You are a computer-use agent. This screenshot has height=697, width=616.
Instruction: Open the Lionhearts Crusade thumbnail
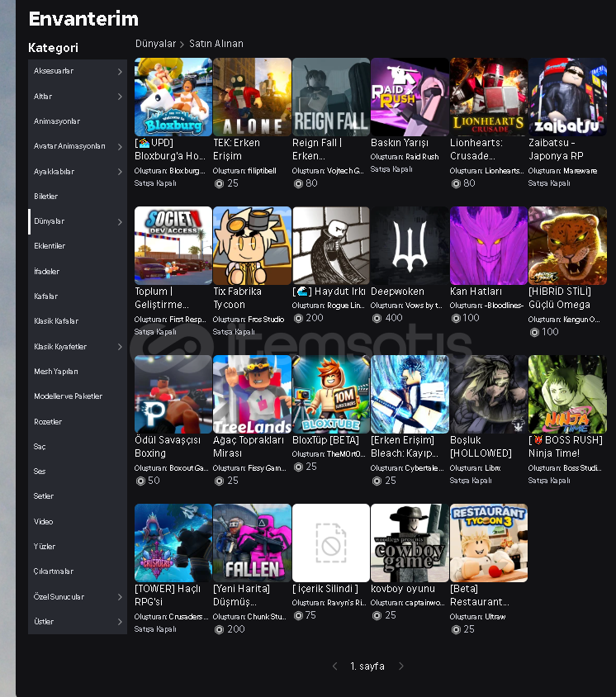click(489, 97)
